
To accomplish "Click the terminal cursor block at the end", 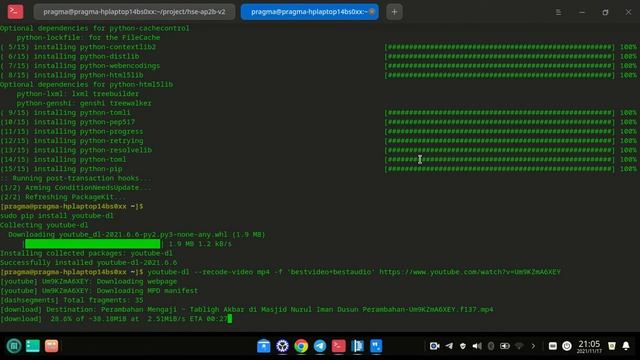I will pos(230,319).
